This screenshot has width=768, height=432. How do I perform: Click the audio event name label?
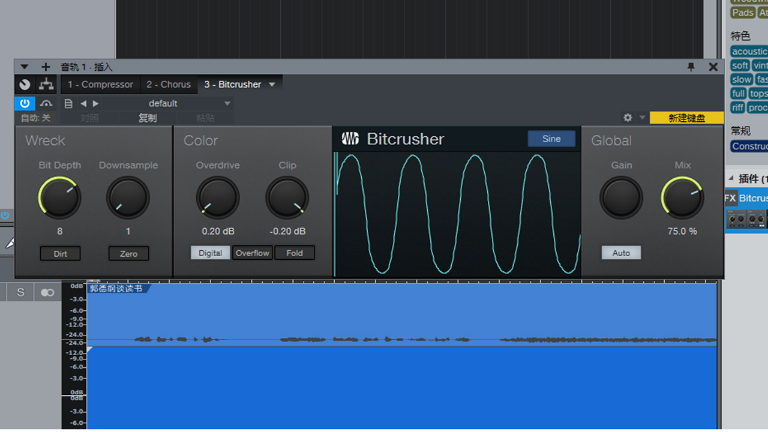tap(116, 288)
